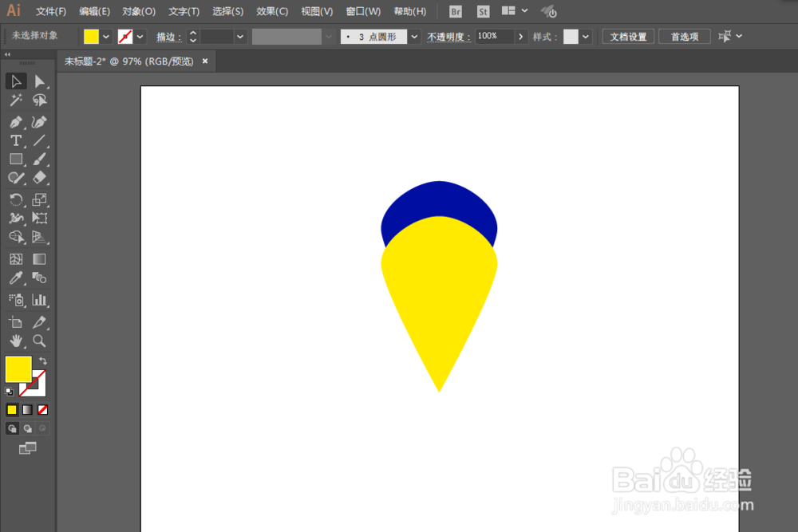Open the 样式 style dropdown
The image size is (798, 532).
[x=586, y=37]
